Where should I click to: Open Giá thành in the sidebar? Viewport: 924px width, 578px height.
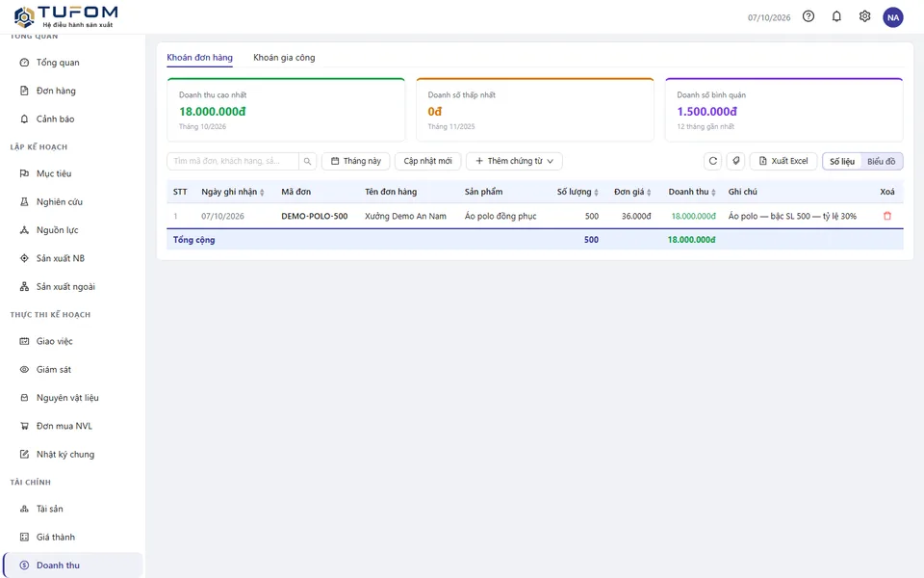[x=72, y=537]
